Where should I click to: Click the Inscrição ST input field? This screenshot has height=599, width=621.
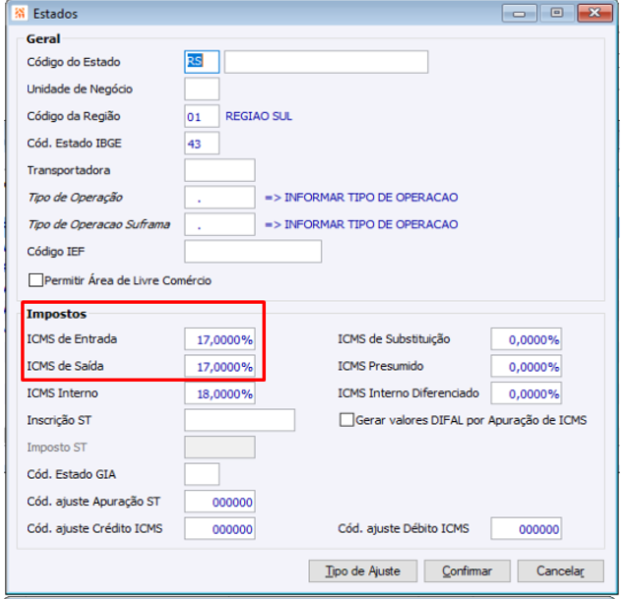(240, 420)
